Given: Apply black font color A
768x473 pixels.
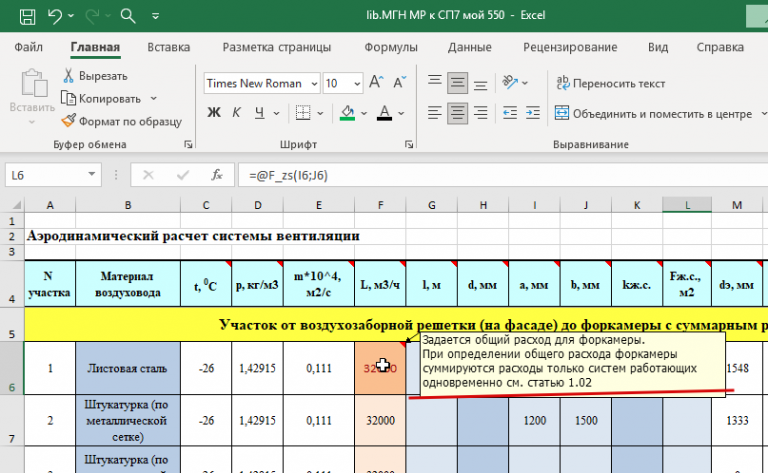Looking at the screenshot, I should 384,113.
